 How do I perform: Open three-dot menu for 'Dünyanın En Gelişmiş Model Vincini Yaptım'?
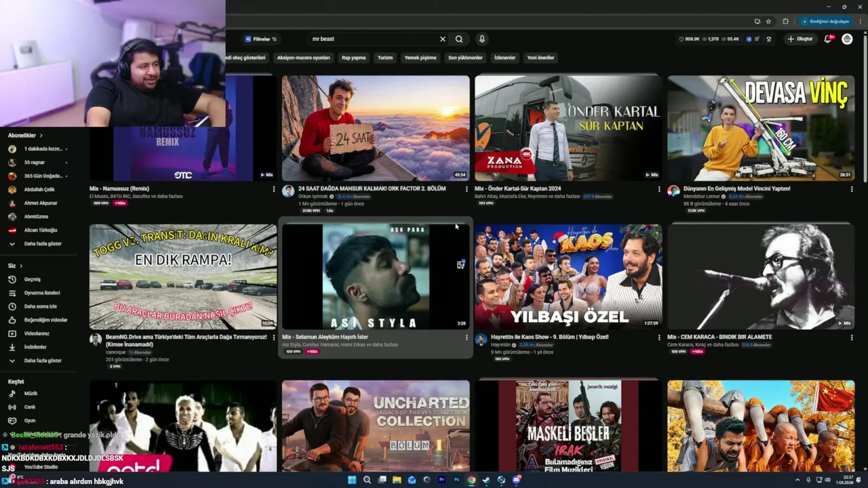[x=852, y=189]
